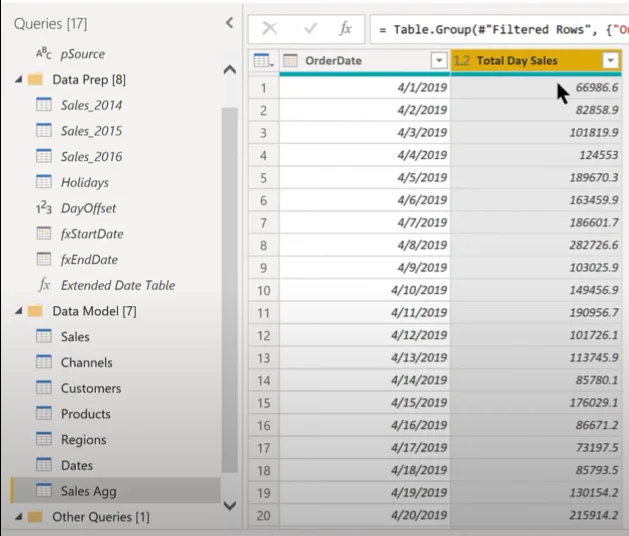Click the Data Prep folder icon
Viewport: 629px width, 536px height.
[35, 79]
